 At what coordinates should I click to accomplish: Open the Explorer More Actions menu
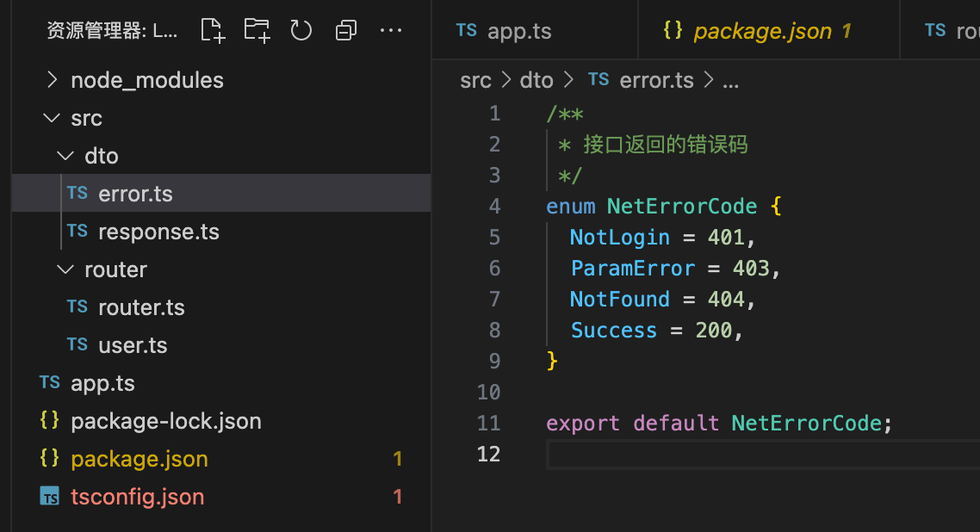[391, 29]
